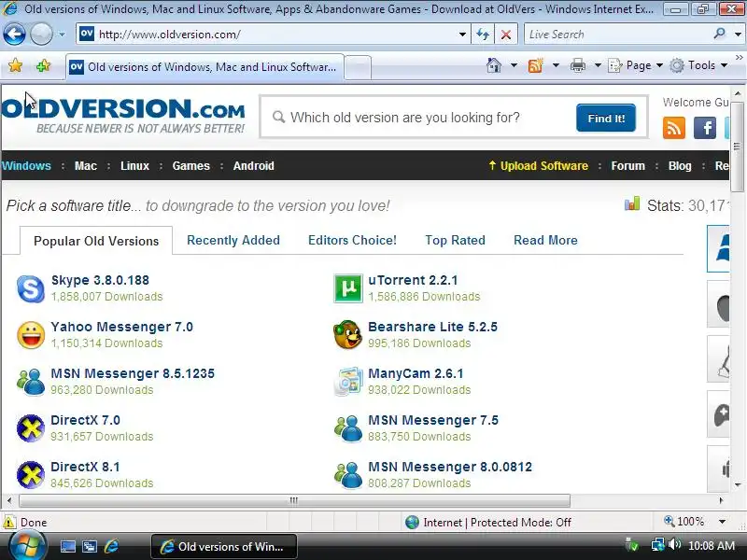The image size is (747, 560).
Task: Switch to the Read More tab
Action: click(545, 240)
